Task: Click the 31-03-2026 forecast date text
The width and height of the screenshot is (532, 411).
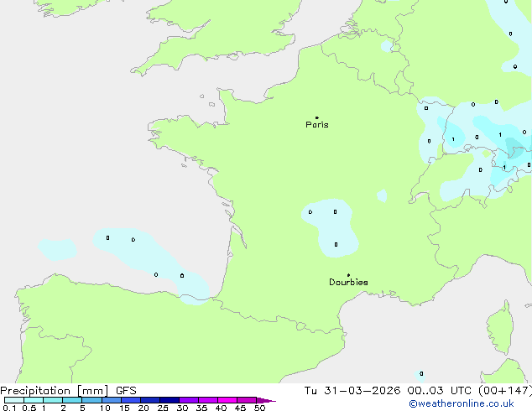Action: click(362, 391)
